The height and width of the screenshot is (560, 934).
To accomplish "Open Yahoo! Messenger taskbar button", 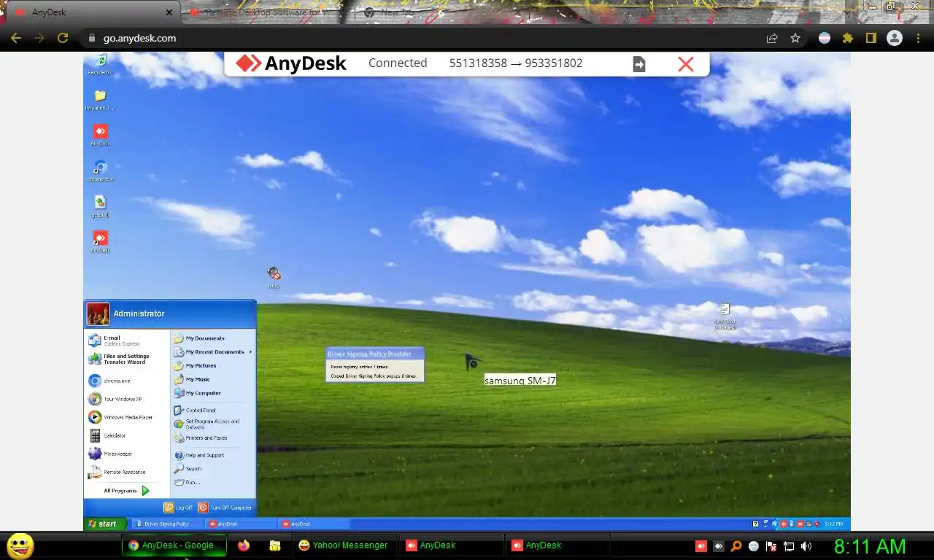I will (345, 545).
